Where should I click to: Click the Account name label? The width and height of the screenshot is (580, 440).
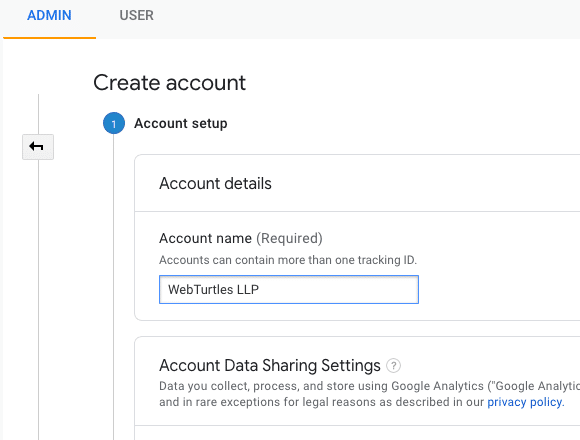(x=205, y=238)
